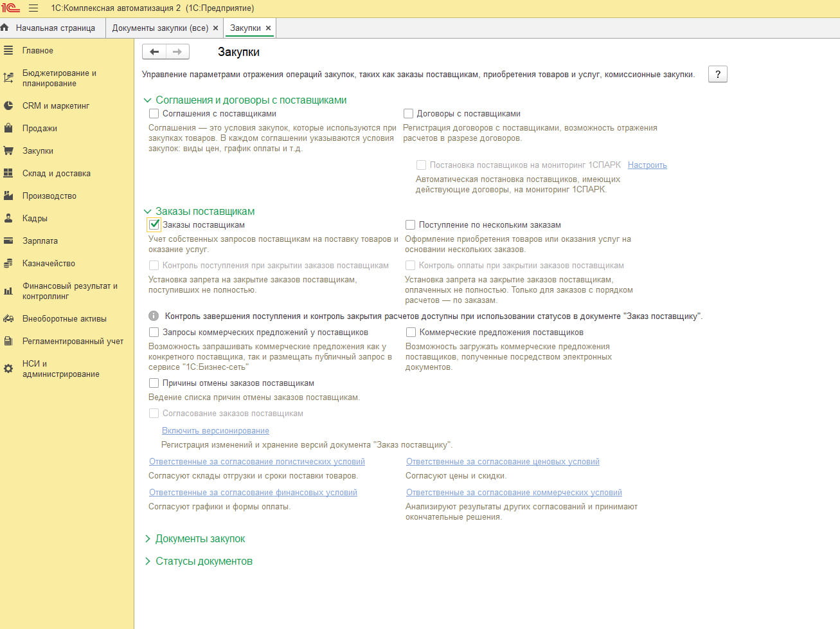
Task: Click the Регламентированный учет icon
Action: tap(8, 341)
